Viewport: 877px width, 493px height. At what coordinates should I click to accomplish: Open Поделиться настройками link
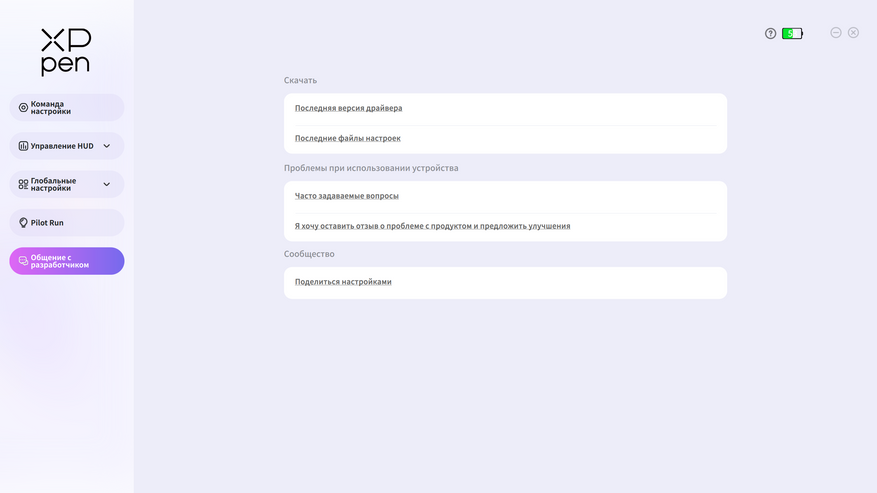tap(343, 281)
